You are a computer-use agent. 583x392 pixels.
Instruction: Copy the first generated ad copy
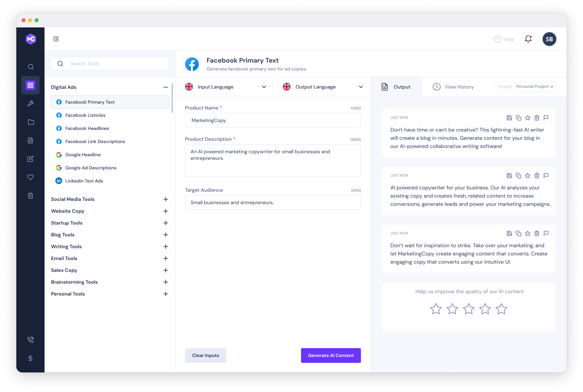pyautogui.click(x=519, y=118)
